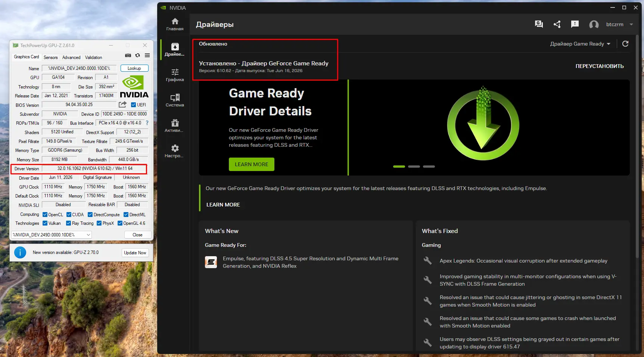644x357 pixels.
Task: Take a GPU-Z screenshot with camera icon
Action: click(128, 55)
